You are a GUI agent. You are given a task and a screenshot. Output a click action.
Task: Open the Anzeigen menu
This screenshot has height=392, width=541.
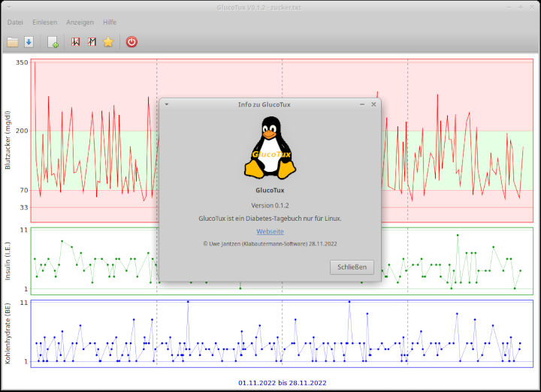pyautogui.click(x=80, y=22)
